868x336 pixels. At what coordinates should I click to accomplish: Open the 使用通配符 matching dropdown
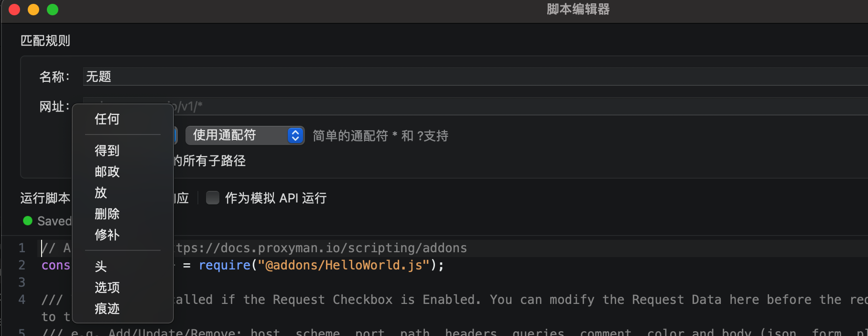245,135
